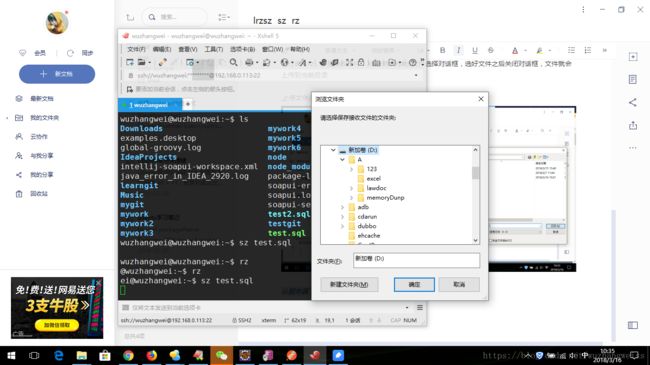Viewport: 650px width, 365px height.
Task: Click the Strikethrough icon in the note editor
Action: [x=491, y=50]
